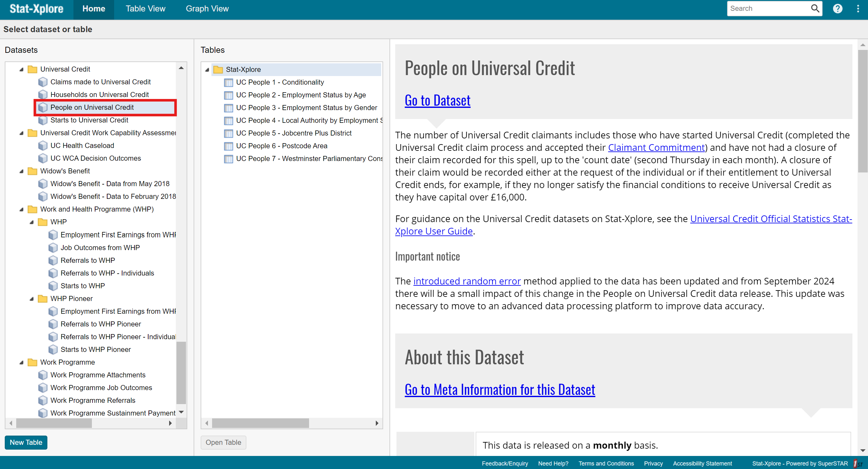
Task: Collapse the Stat-Xplore tables folder
Action: coord(207,70)
